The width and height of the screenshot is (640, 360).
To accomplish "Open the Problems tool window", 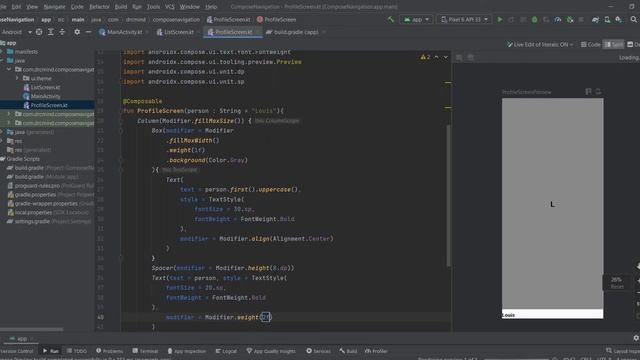I will (x=109, y=351).
